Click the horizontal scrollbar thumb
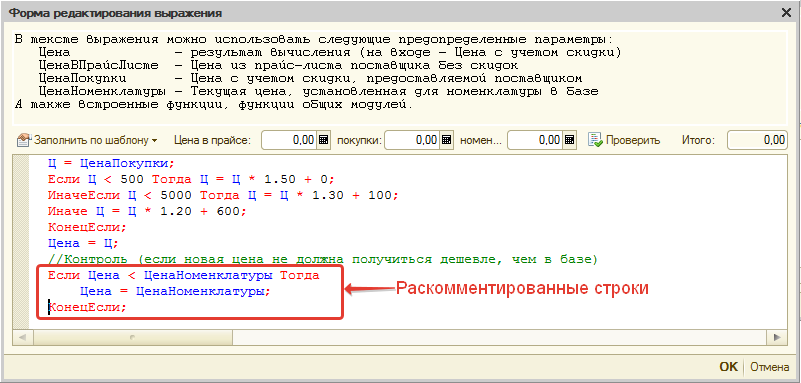 pyautogui.click(x=133, y=338)
